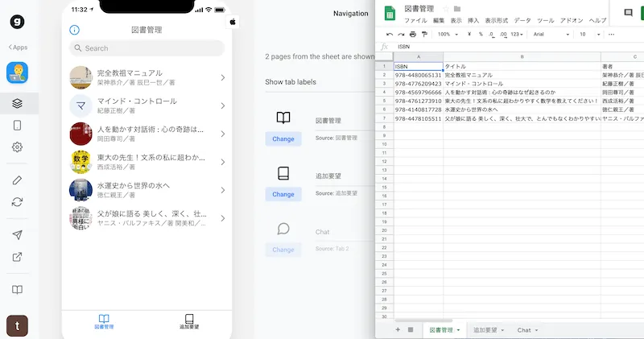The height and width of the screenshot is (339, 644).
Task: Click Change button for 図書管理 tab icon
Action: point(283,138)
